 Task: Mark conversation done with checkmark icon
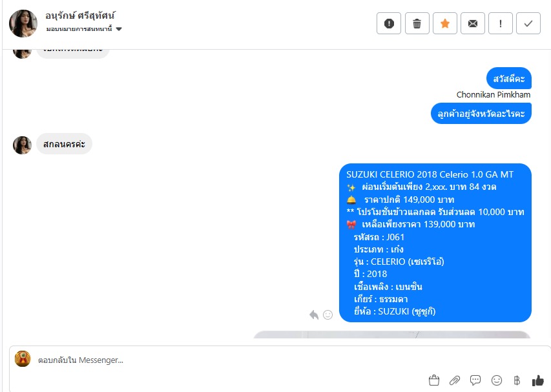(528, 23)
